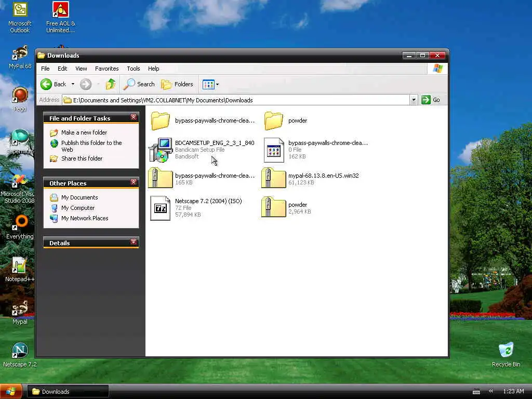The image size is (532, 399).
Task: Select the bypass-paywalls 165 KB zip icon
Action: pyautogui.click(x=161, y=178)
